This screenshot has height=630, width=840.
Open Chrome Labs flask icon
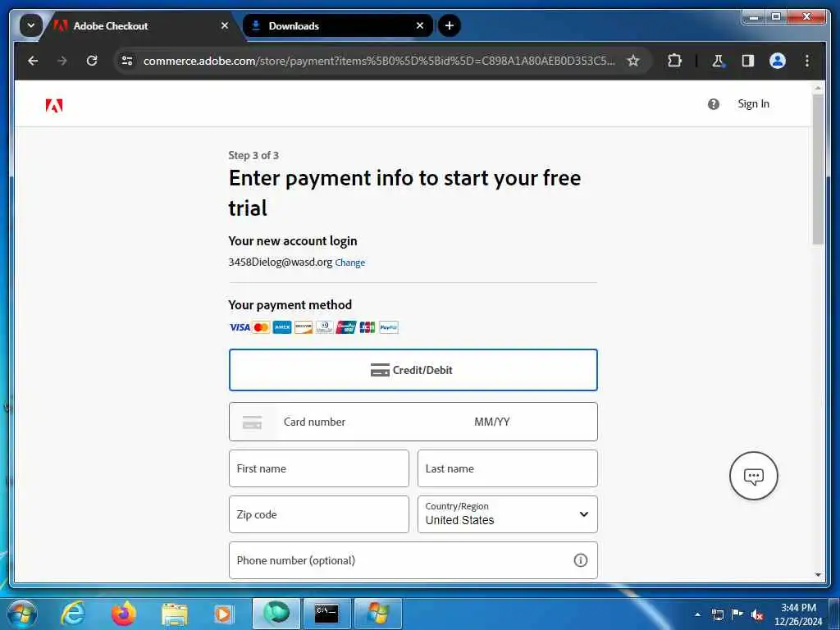(718, 61)
